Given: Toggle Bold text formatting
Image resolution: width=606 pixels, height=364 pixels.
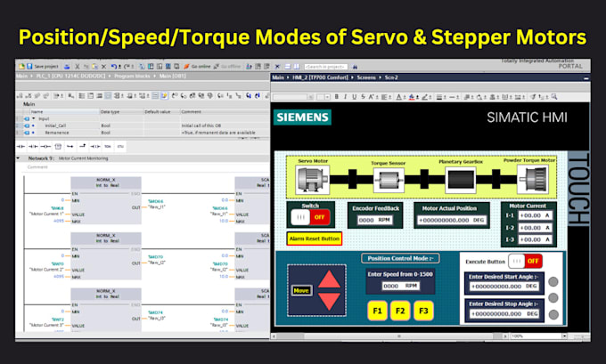Looking at the screenshot, I should [x=337, y=96].
